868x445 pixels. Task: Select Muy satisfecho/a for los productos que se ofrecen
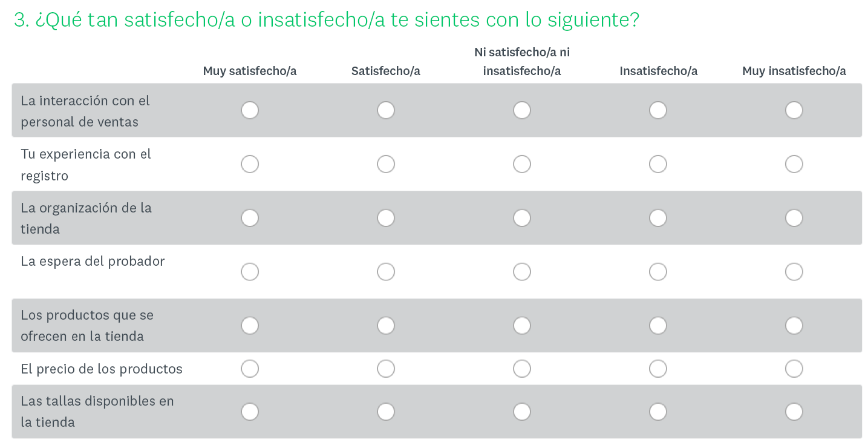pos(250,325)
